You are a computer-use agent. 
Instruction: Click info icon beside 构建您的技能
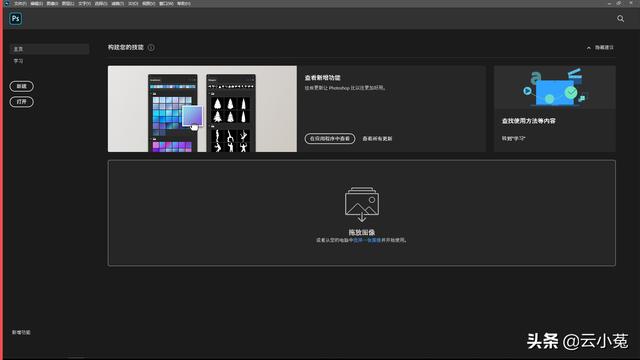coord(151,48)
